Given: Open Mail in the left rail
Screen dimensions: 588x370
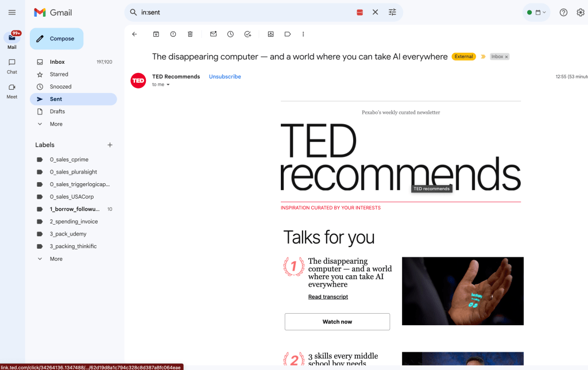Looking at the screenshot, I should pyautogui.click(x=12, y=41).
